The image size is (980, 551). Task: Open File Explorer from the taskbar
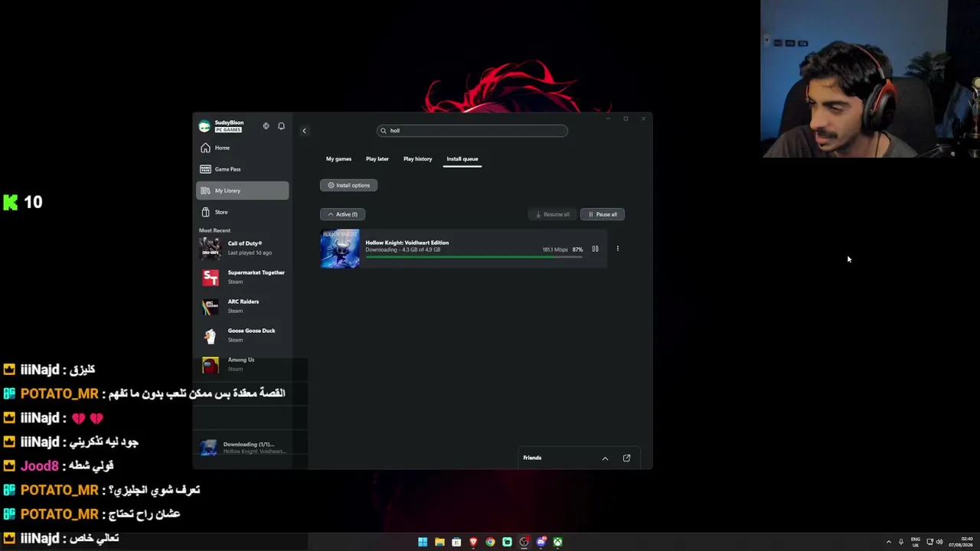pos(439,542)
